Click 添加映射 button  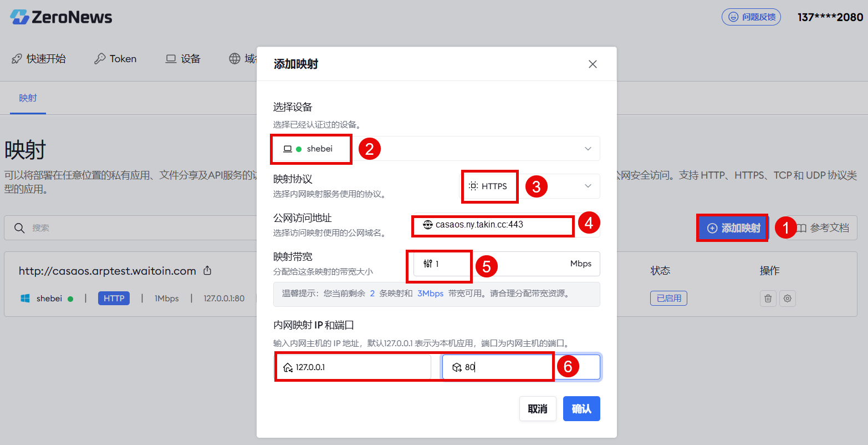[x=732, y=228]
